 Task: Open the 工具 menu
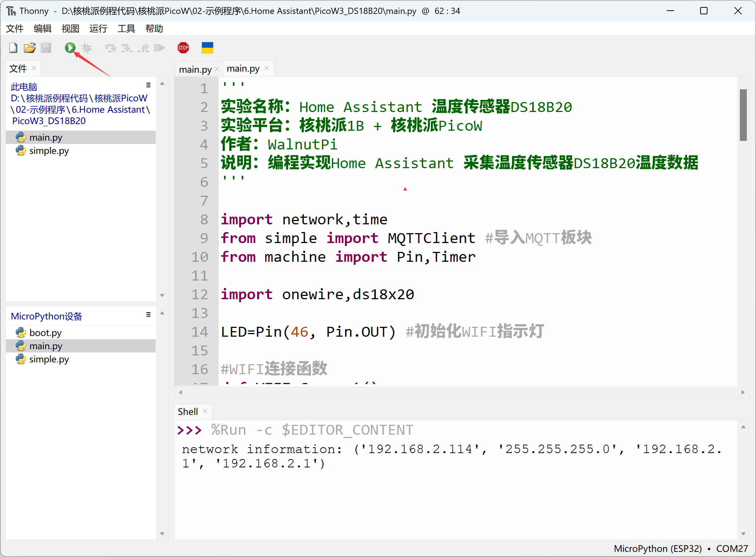coord(126,29)
